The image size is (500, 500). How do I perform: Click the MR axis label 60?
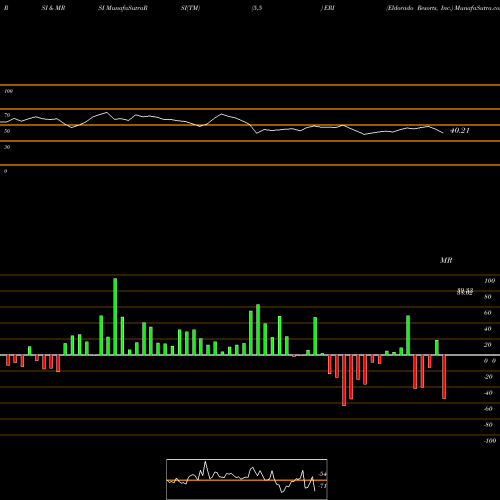pos(488,313)
